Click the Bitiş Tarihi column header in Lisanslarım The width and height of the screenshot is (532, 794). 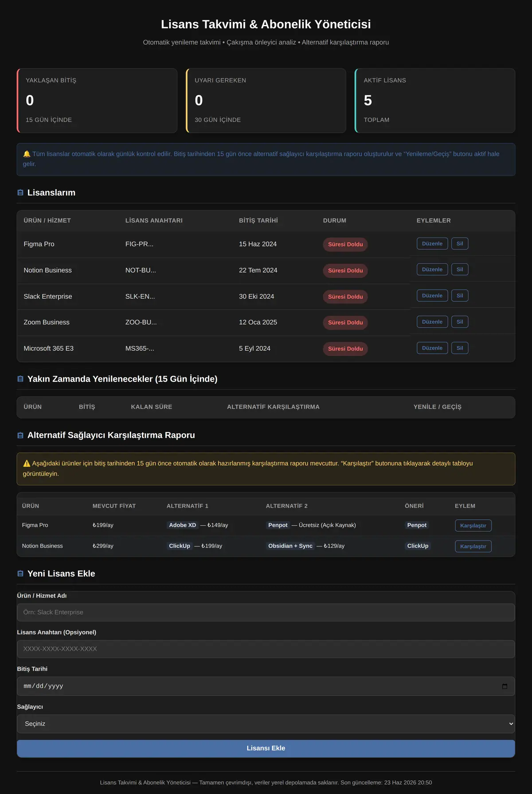(x=258, y=220)
